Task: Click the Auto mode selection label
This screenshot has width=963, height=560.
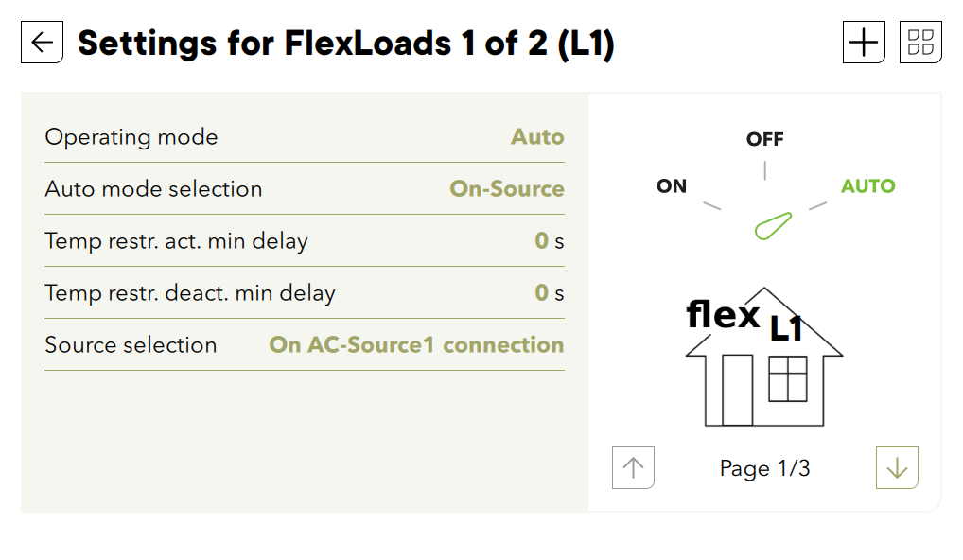Action: [x=153, y=189]
